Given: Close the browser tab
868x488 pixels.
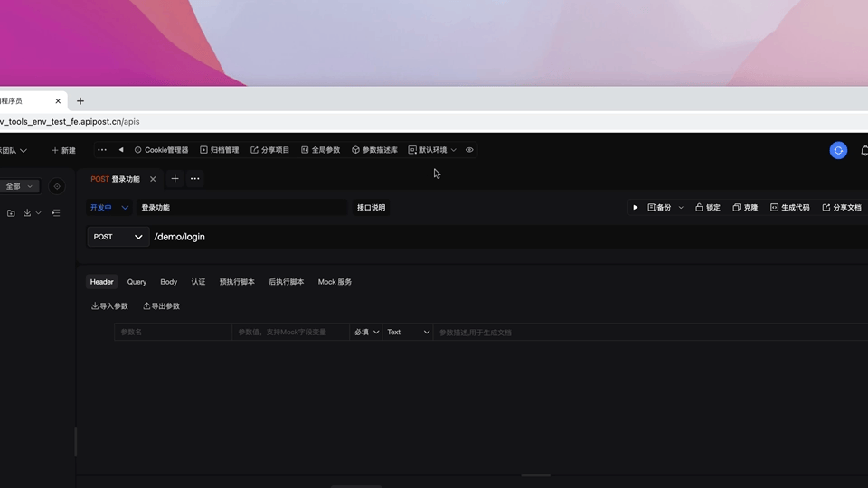Looking at the screenshot, I should 58,101.
